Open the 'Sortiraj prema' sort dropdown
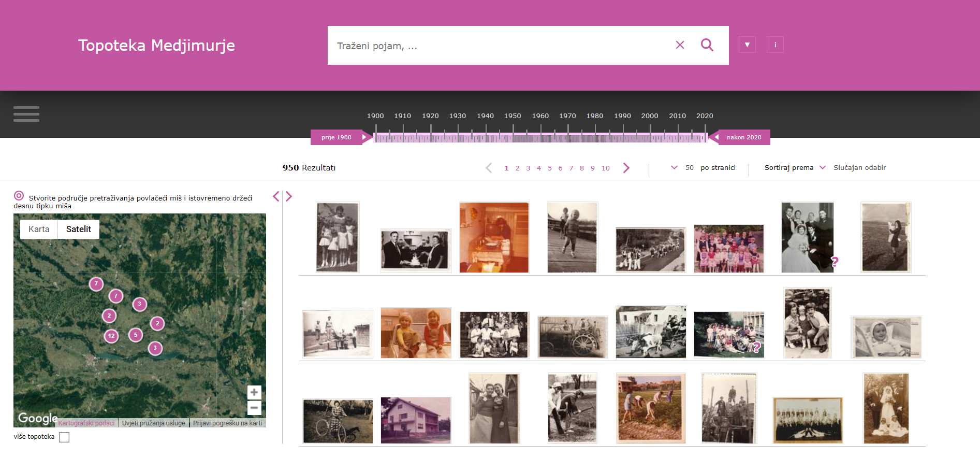980x458 pixels. coord(822,167)
